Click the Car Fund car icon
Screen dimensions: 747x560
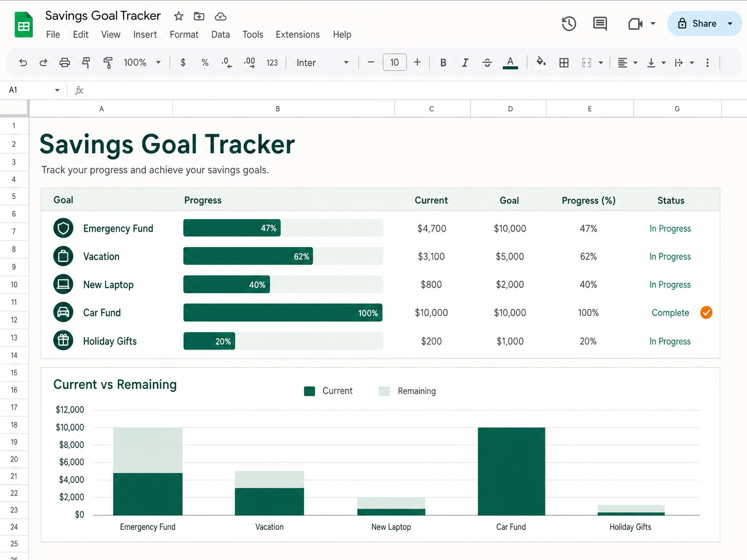pos(63,312)
